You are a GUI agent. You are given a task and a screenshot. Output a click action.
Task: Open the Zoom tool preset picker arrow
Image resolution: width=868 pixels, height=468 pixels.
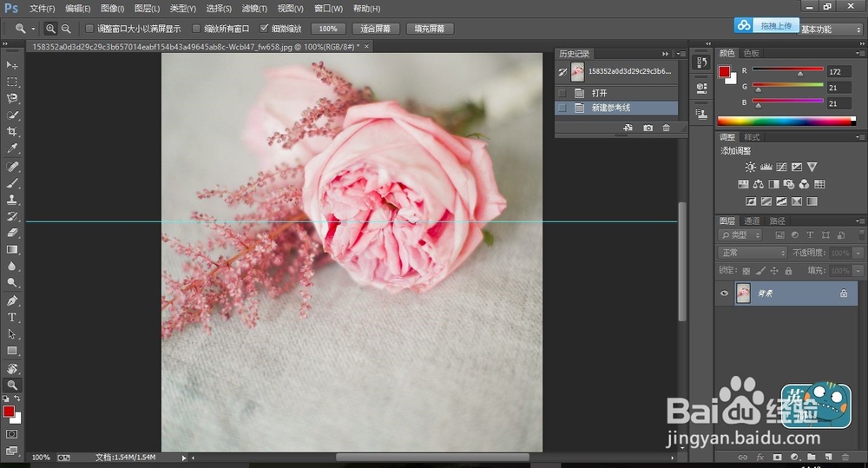[x=33, y=29]
